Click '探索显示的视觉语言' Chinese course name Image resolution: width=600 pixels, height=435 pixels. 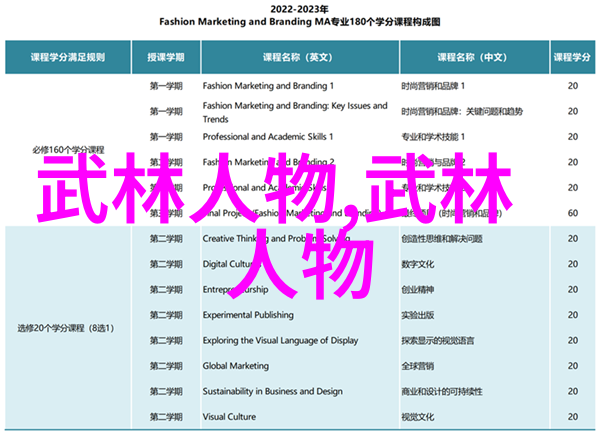[x=438, y=341]
